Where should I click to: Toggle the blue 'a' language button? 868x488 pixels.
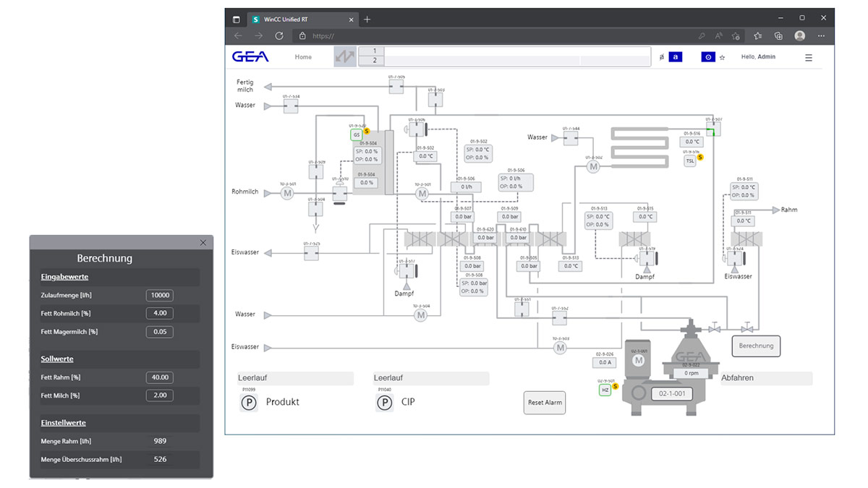coord(675,57)
